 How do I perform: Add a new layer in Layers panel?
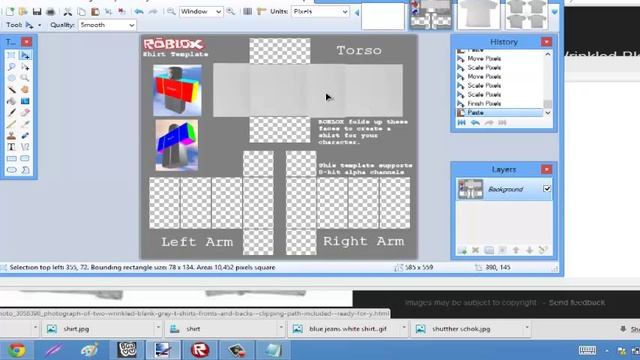point(462,250)
